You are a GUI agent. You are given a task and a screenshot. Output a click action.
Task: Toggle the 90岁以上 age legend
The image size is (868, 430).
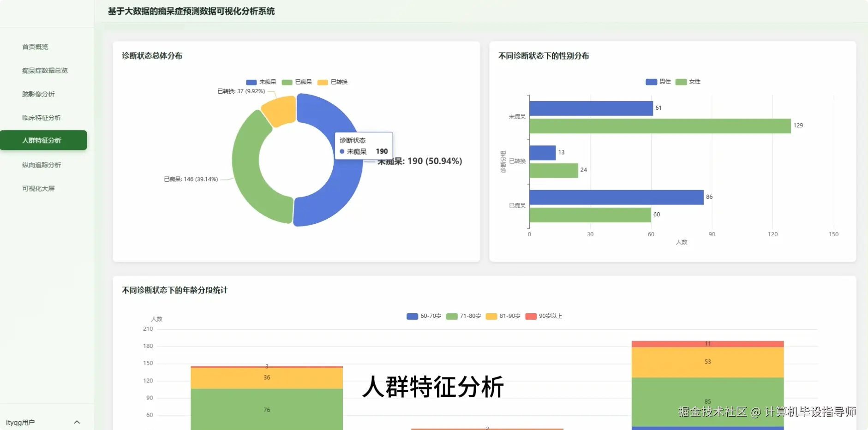pos(545,316)
